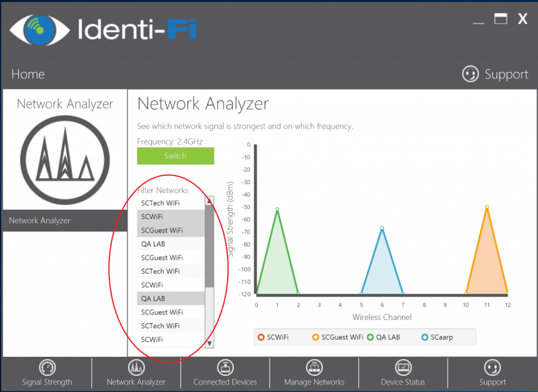
Task: Click the "Signal Strength (dBm)" axis title
Action: point(230,219)
